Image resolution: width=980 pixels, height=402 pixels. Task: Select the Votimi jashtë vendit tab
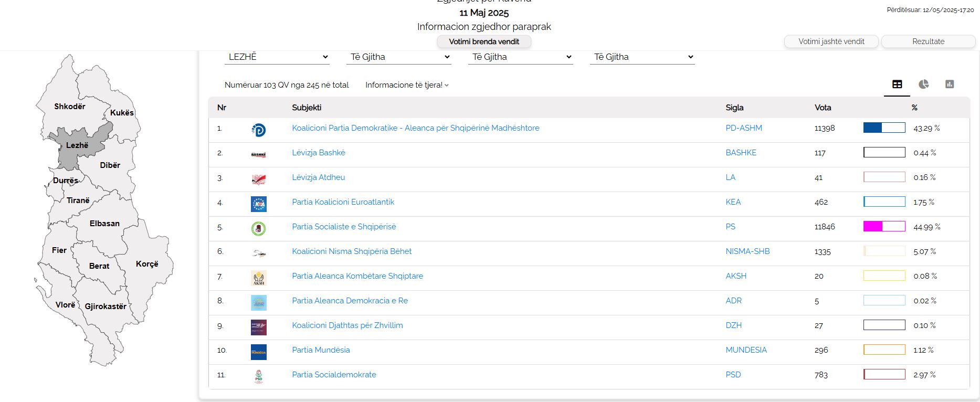pos(831,41)
